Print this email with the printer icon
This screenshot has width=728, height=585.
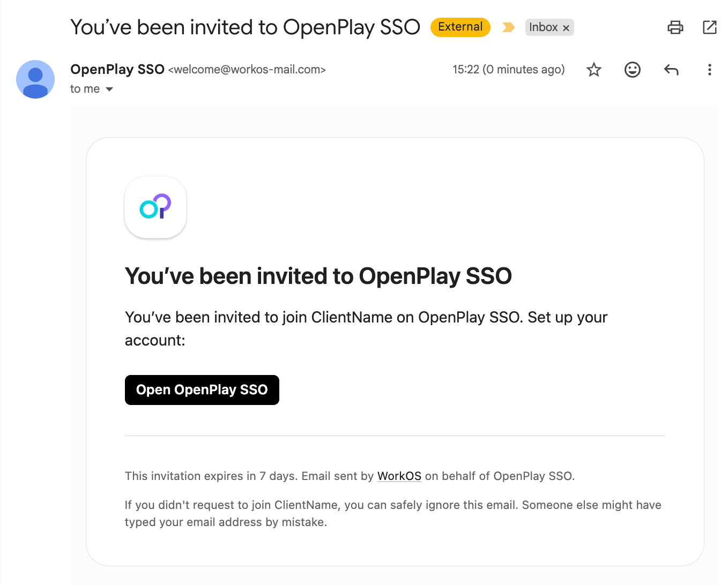point(675,27)
